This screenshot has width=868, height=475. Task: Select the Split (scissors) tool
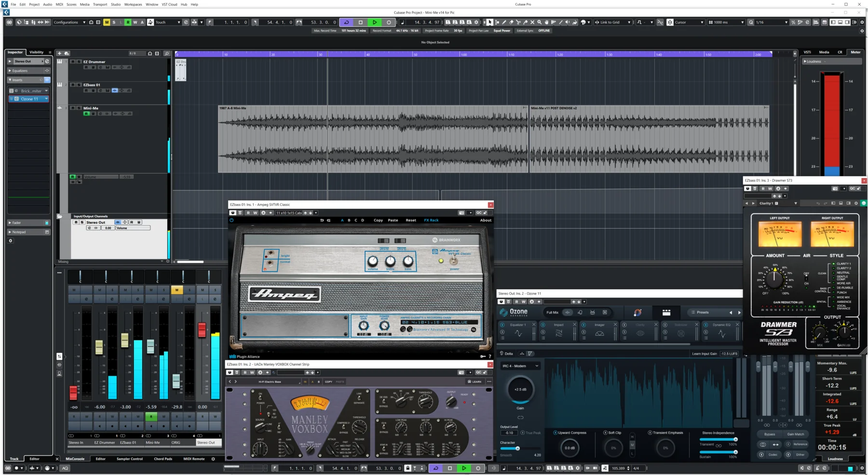click(518, 22)
